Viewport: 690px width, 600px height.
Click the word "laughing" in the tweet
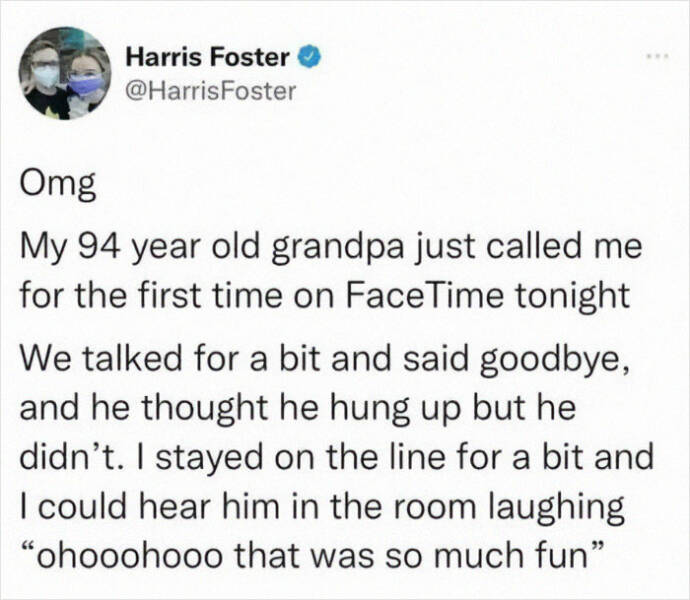558,507
